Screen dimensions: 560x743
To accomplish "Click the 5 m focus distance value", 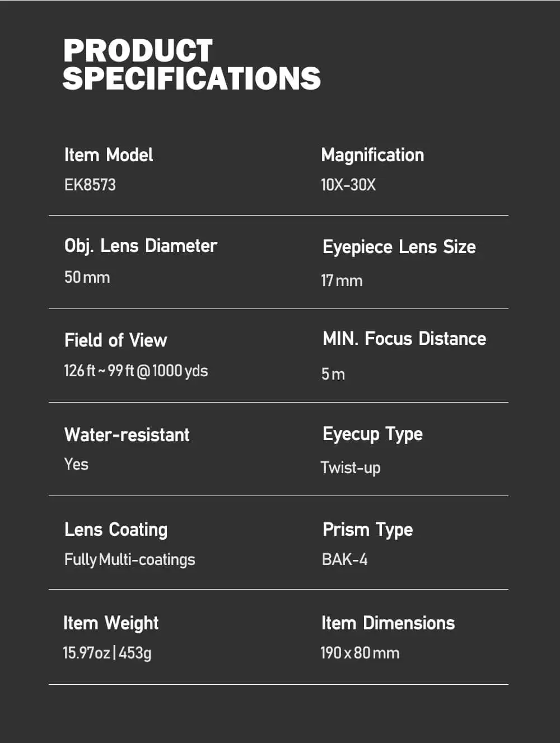I will [x=333, y=374].
